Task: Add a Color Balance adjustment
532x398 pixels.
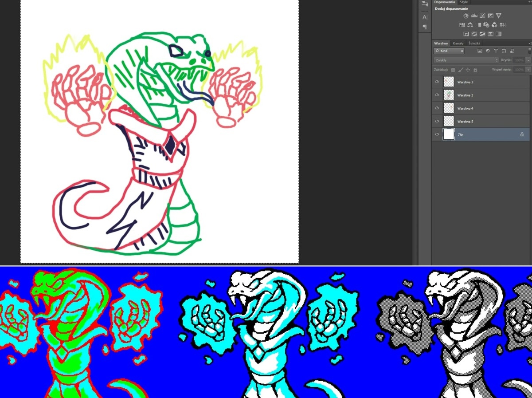Action: [470, 25]
